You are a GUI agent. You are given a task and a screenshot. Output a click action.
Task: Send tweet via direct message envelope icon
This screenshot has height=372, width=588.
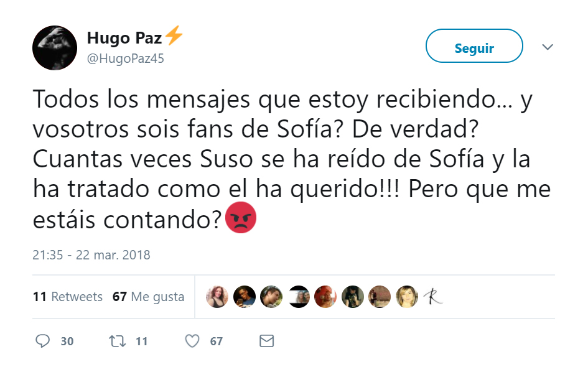coord(266,341)
